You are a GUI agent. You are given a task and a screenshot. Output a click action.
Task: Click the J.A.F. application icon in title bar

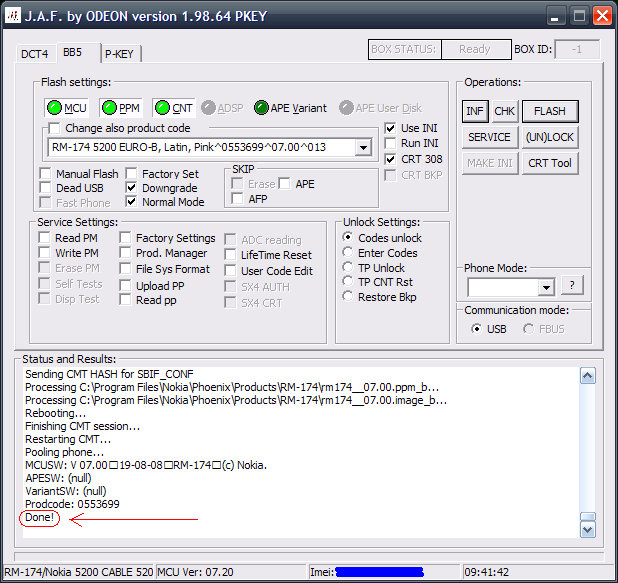pos(13,16)
